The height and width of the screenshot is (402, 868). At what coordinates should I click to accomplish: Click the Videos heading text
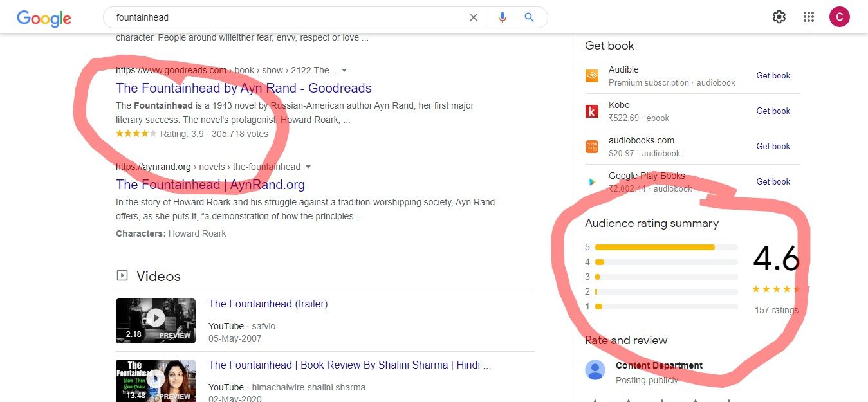click(158, 276)
